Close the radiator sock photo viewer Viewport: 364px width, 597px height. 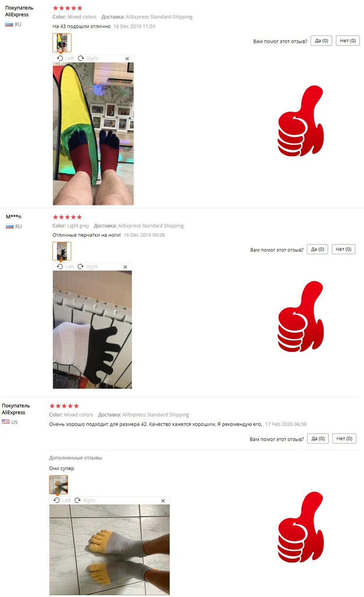(x=125, y=267)
